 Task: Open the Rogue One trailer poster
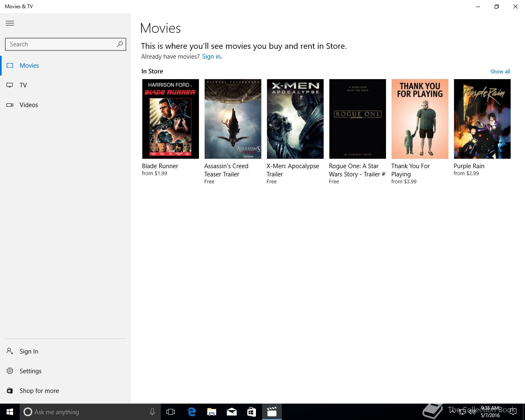358,119
